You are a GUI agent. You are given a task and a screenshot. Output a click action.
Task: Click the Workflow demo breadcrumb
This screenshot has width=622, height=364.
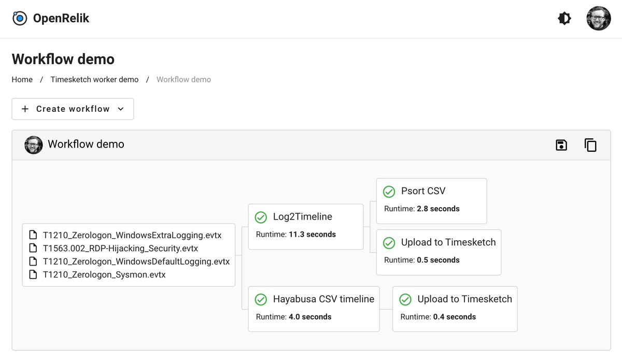tap(183, 80)
